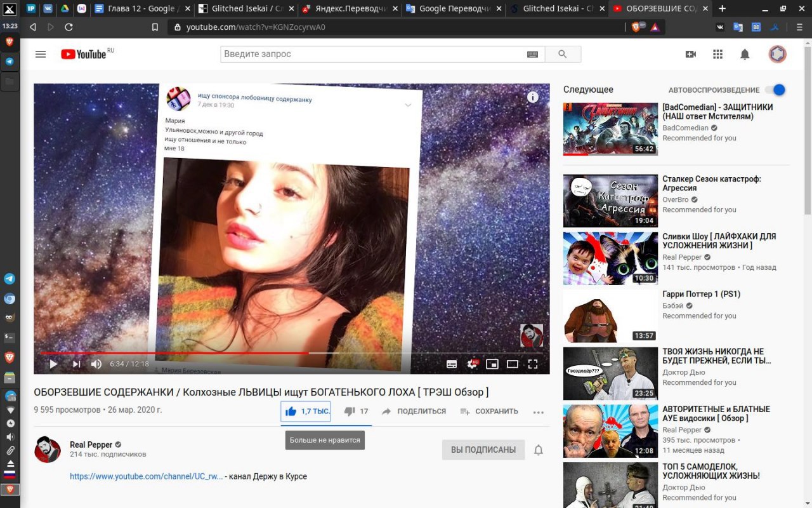
Task: Click browser forward button
Action: point(51,27)
